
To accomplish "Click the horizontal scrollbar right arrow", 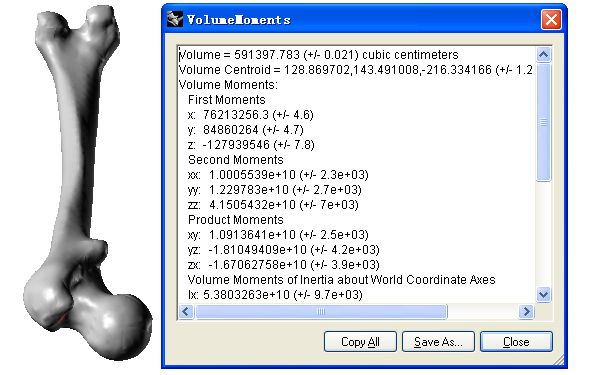I will tap(526, 312).
